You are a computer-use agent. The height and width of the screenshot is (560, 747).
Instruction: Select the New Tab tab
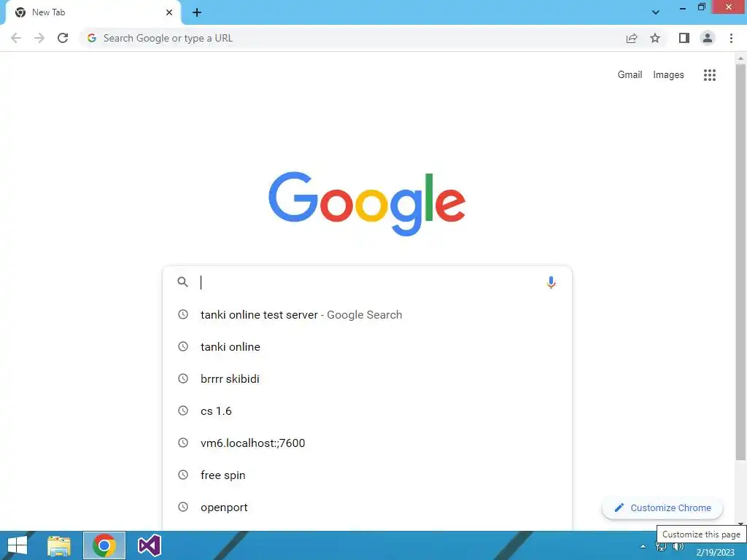pyautogui.click(x=93, y=12)
